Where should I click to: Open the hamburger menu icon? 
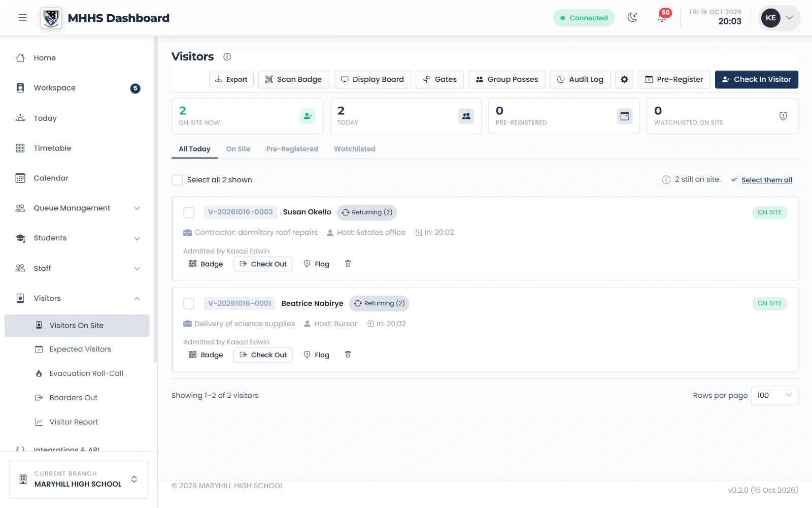point(22,18)
